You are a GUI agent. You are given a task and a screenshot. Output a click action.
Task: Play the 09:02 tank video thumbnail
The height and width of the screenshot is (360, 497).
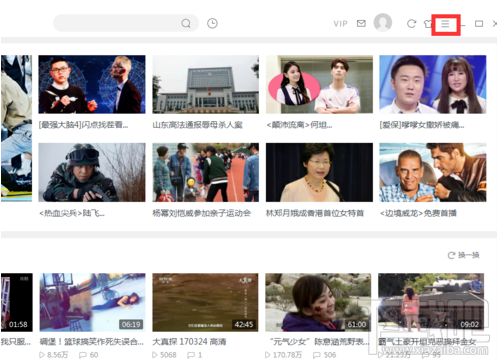click(x=431, y=302)
